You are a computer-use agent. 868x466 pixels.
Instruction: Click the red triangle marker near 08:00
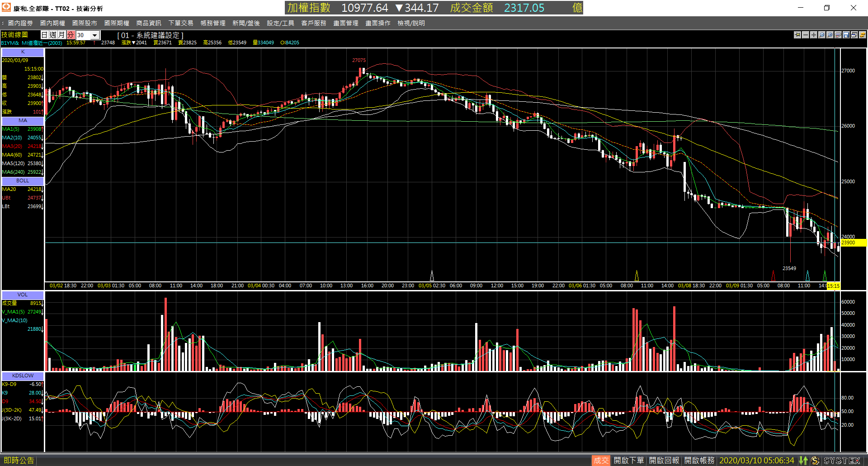tap(773, 276)
